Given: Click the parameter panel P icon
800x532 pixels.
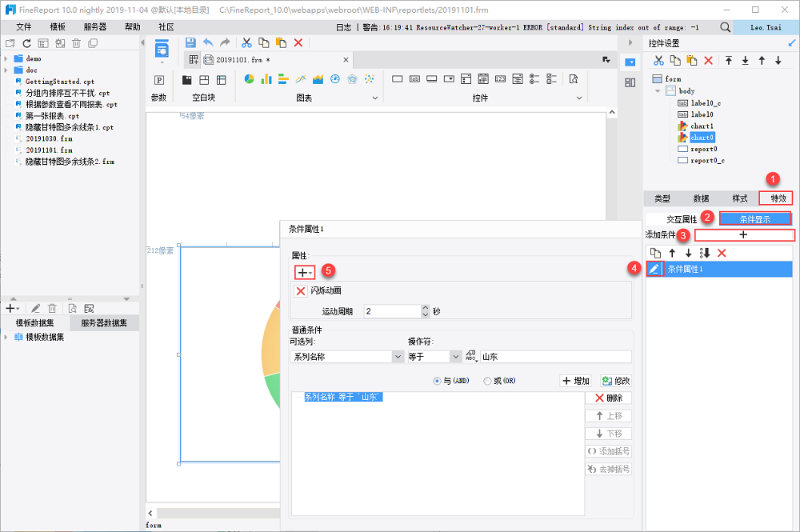Looking at the screenshot, I should pyautogui.click(x=159, y=79).
